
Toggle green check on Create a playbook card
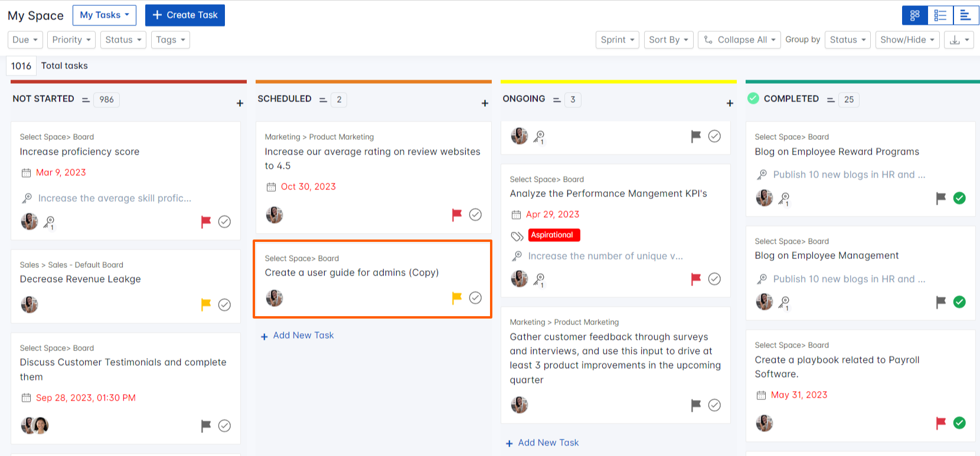[959, 423]
